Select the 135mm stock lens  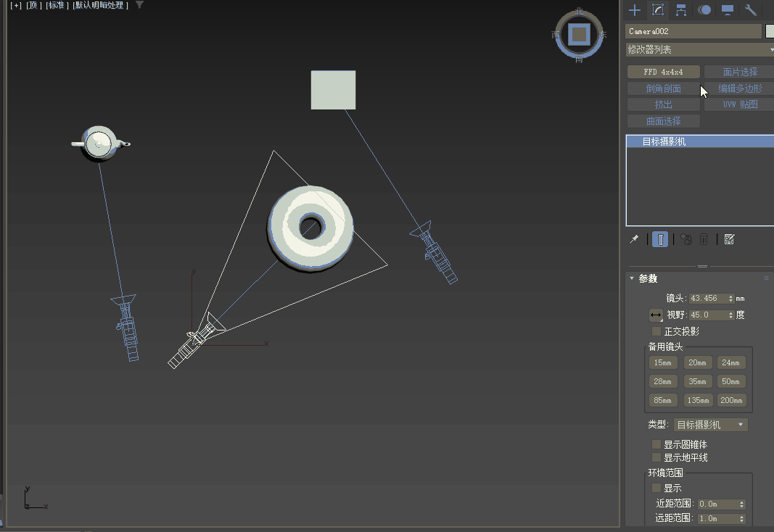[x=698, y=400]
